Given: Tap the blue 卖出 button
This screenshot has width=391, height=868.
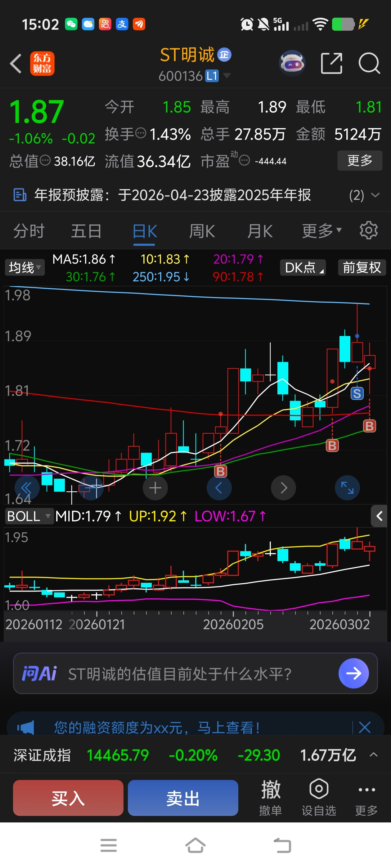Looking at the screenshot, I should [183, 798].
